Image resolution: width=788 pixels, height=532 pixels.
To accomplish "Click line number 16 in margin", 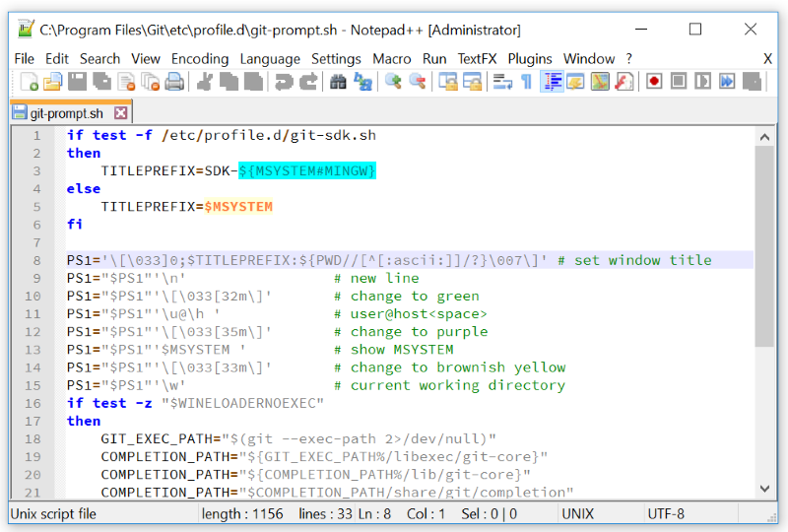I will [33, 403].
